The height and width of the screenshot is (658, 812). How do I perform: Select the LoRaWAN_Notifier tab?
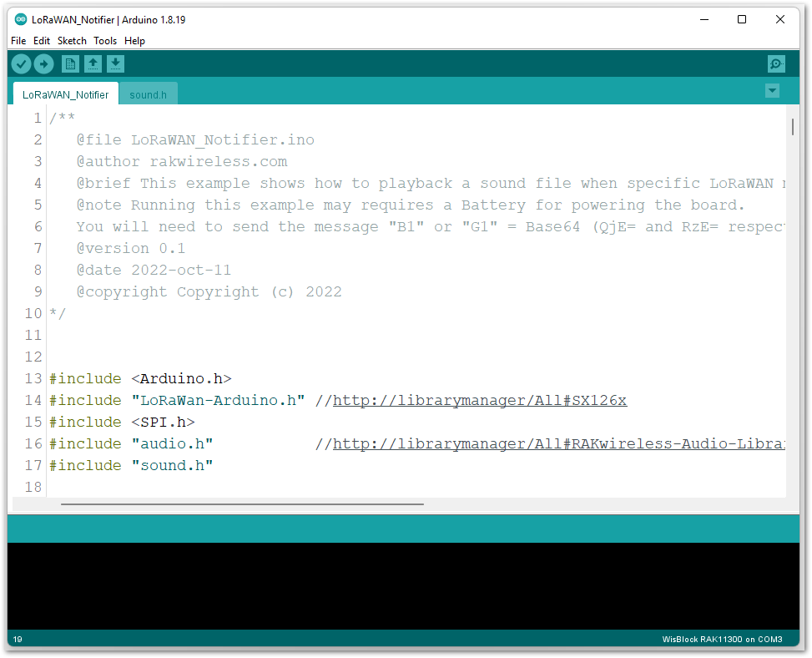(66, 95)
